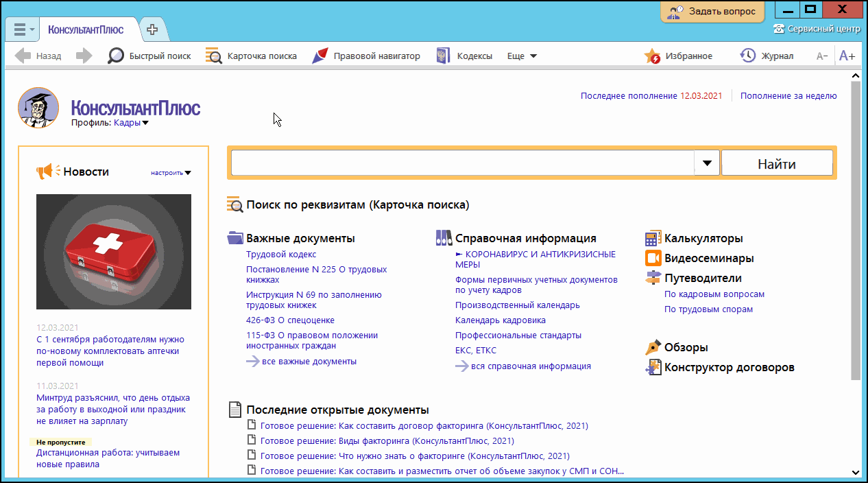Open Минтруд разъяснил news item

pyautogui.click(x=113, y=410)
